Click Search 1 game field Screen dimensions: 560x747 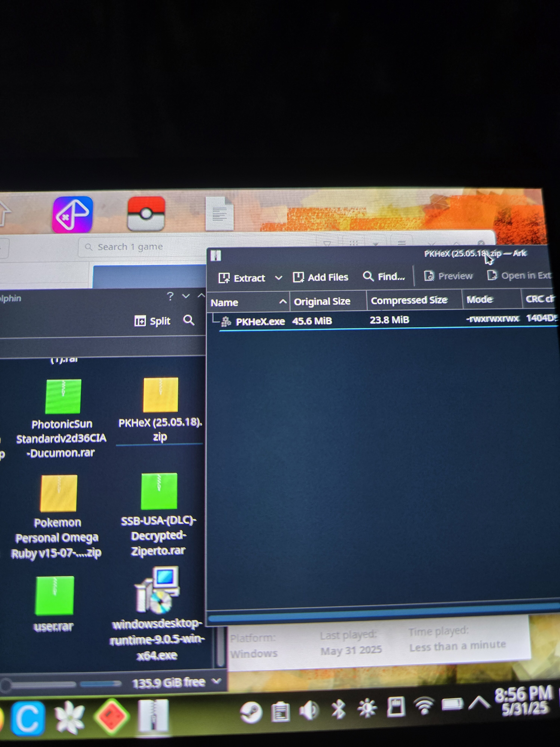(130, 247)
